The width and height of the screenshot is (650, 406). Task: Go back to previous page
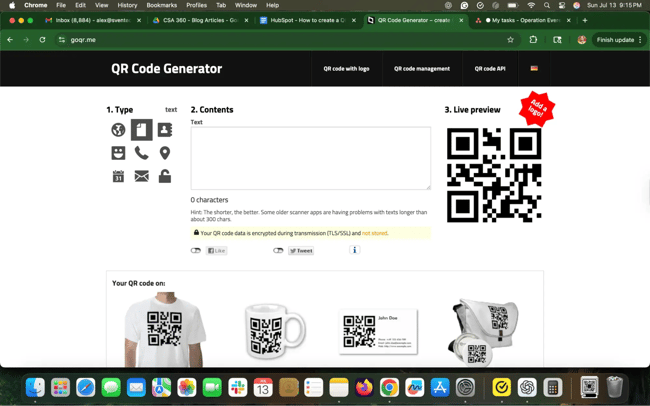click(x=10, y=40)
